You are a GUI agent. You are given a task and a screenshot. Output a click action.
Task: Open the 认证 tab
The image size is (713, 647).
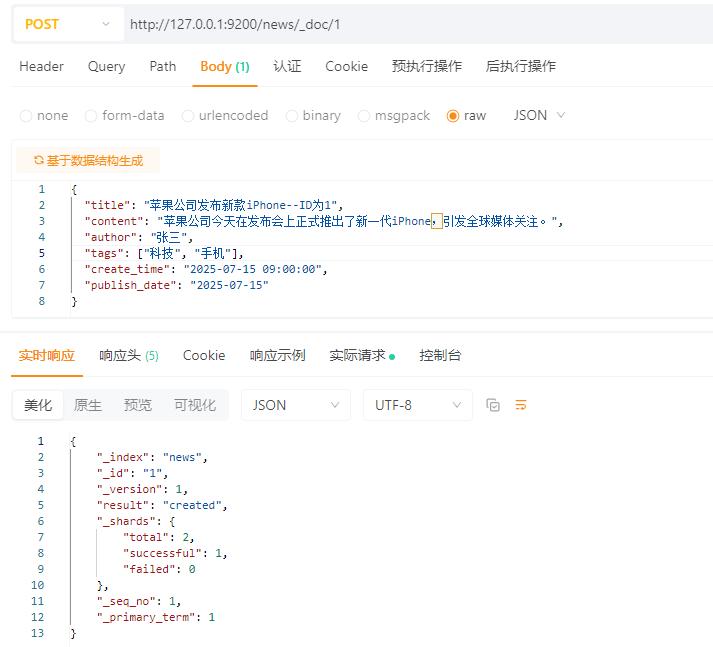[287, 66]
